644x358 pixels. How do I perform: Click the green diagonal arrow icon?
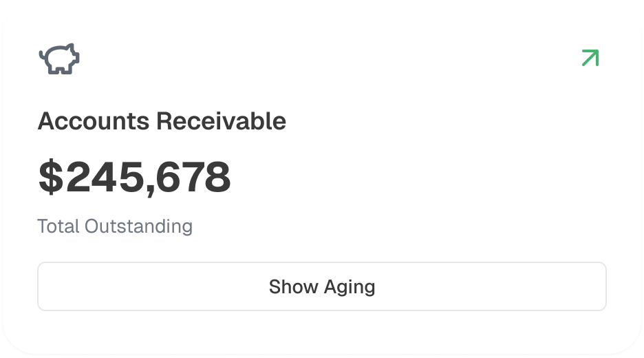pyautogui.click(x=590, y=59)
